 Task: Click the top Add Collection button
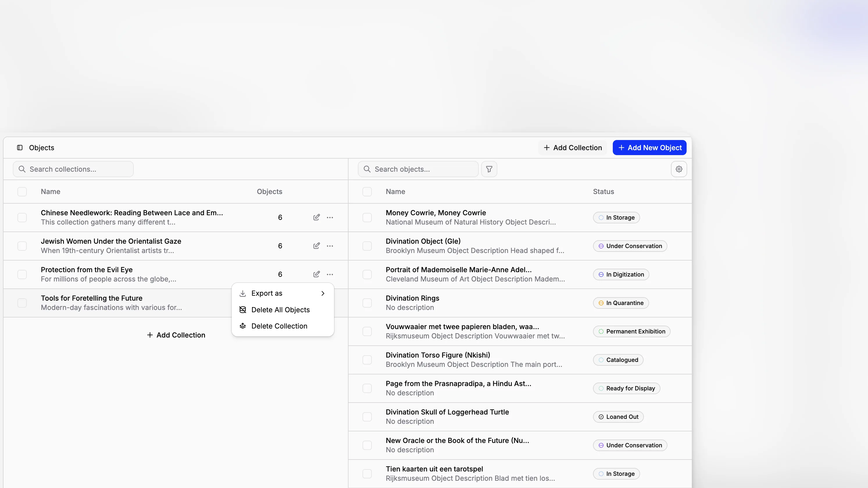point(572,148)
